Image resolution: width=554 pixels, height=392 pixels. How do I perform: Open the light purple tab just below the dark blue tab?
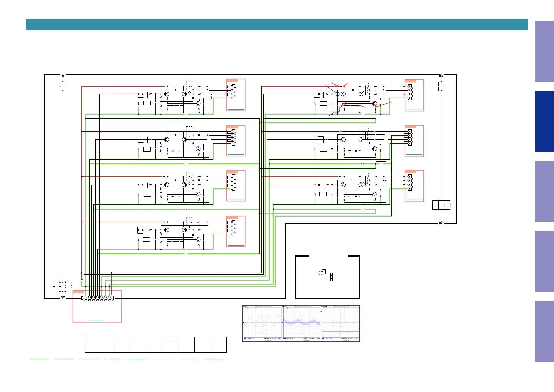coord(544,191)
